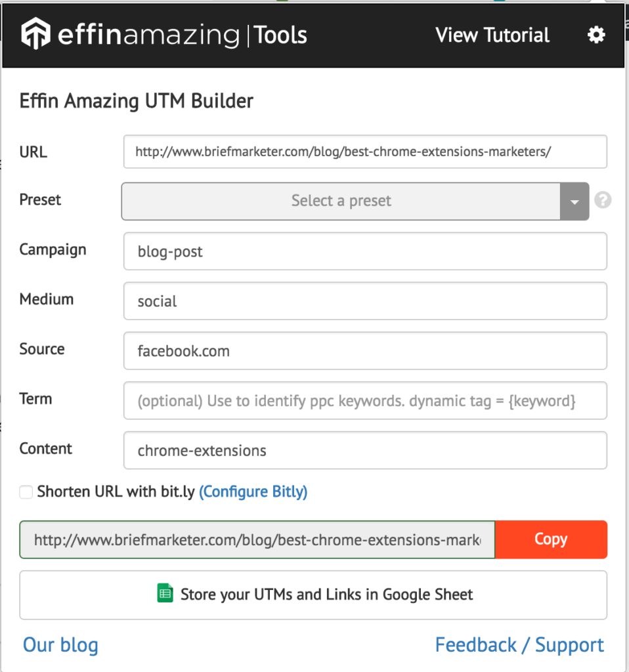Select the generated URL output field
629x672 pixels.
coord(257,539)
